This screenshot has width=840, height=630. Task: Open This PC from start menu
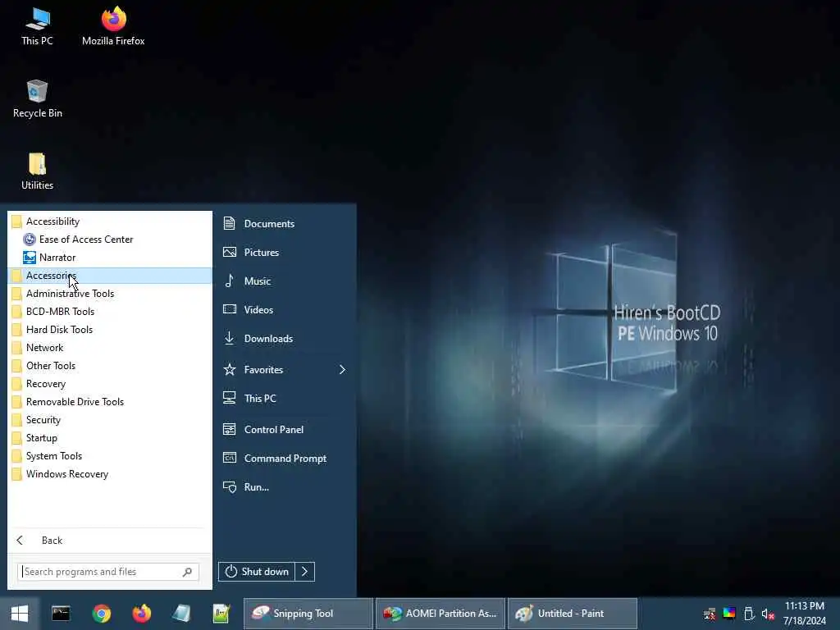pos(285,399)
